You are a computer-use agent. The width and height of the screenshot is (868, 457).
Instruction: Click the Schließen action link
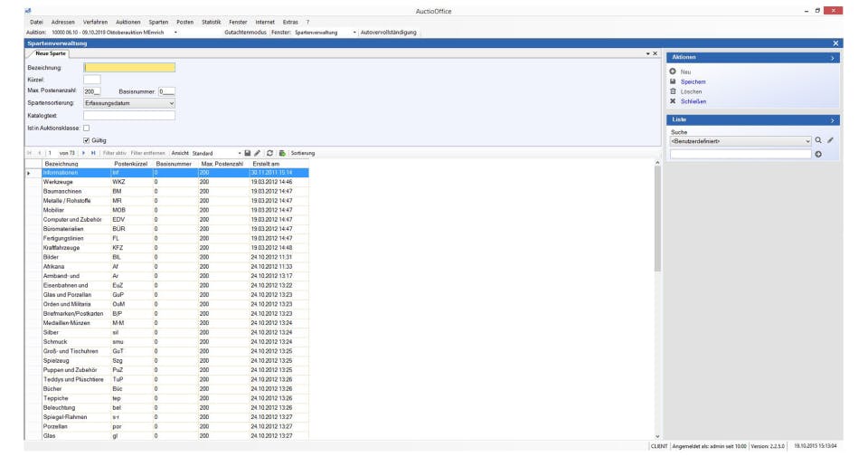693,102
